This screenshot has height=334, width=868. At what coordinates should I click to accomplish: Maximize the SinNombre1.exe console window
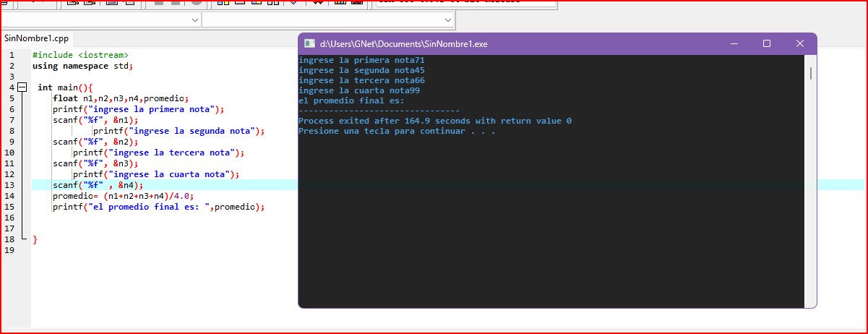click(767, 43)
